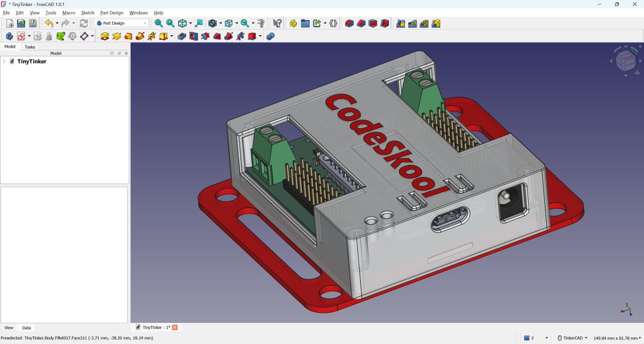Switch to the Data property tab
Viewport: 644px width, 344px height.
[26, 327]
